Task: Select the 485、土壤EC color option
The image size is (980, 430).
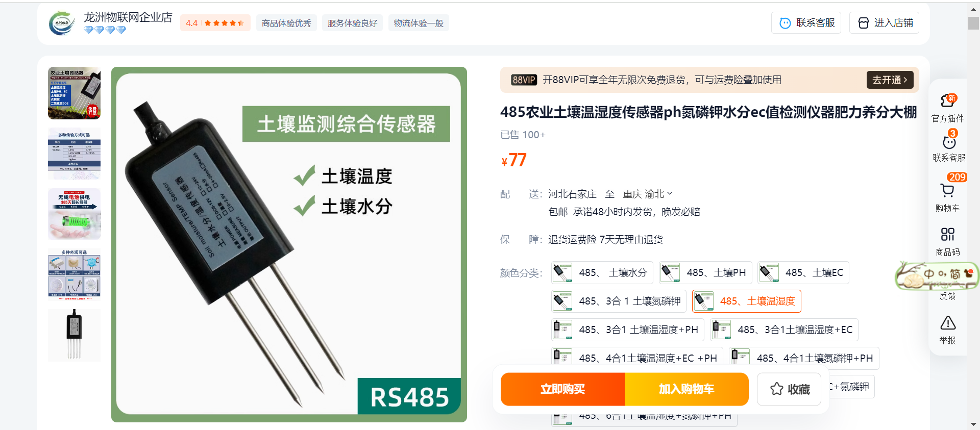Action: click(x=803, y=273)
